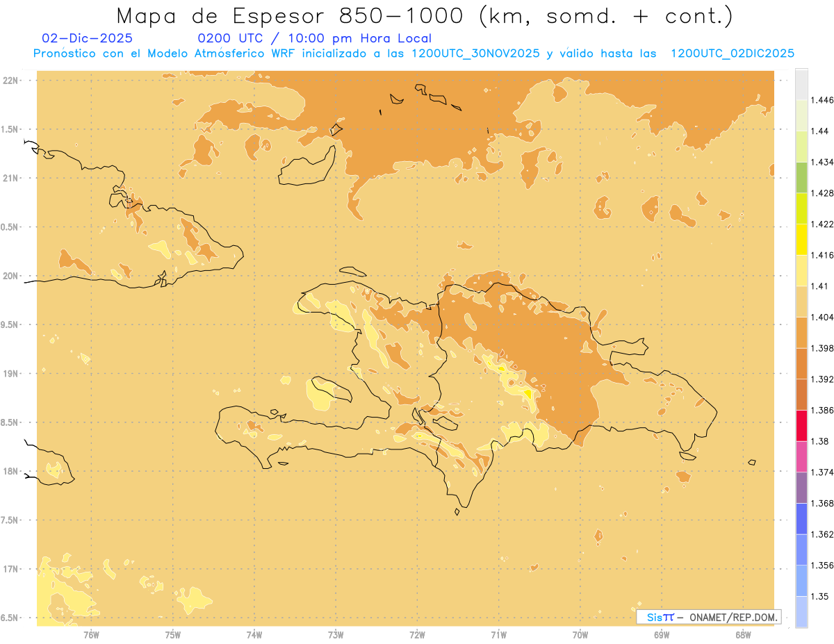Click the 75W longitude label
This screenshot has height=644, width=834.
pyautogui.click(x=173, y=635)
